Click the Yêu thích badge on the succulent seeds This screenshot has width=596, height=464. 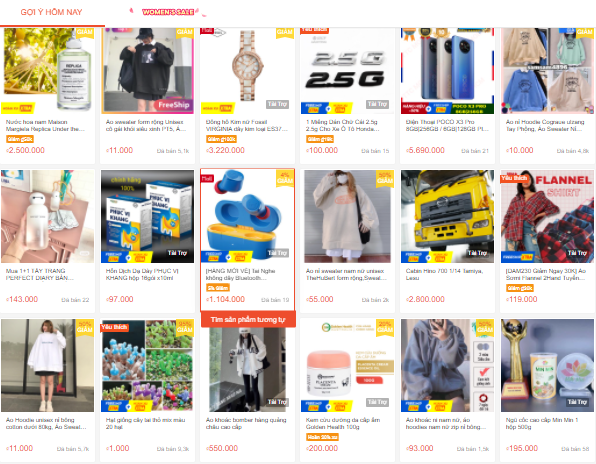[x=114, y=327]
